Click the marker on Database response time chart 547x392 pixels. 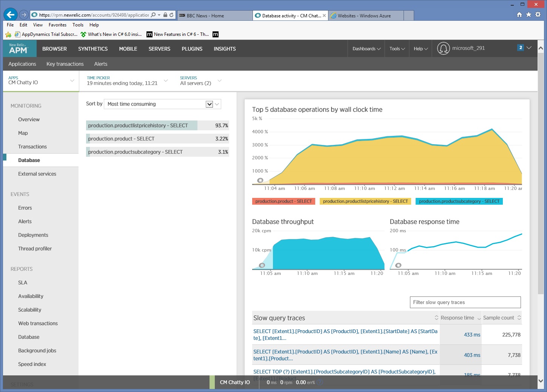(x=398, y=265)
